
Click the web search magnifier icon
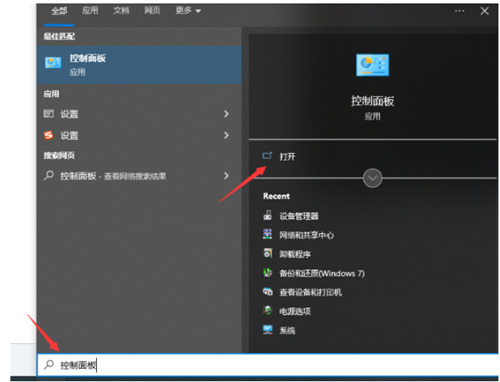point(49,175)
